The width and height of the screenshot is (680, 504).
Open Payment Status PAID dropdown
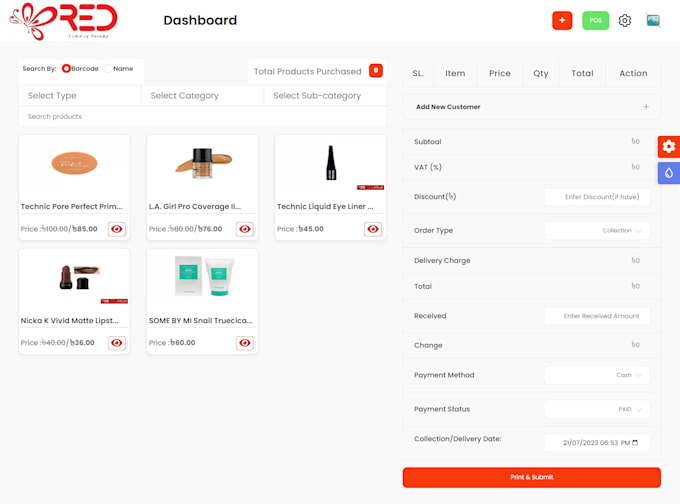click(x=597, y=409)
